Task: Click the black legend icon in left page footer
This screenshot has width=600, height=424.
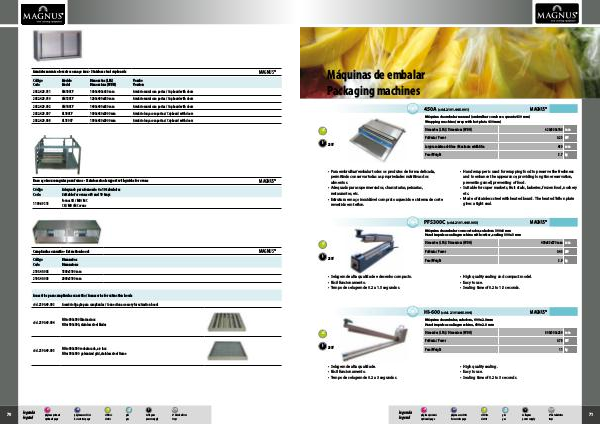Action: point(150,409)
